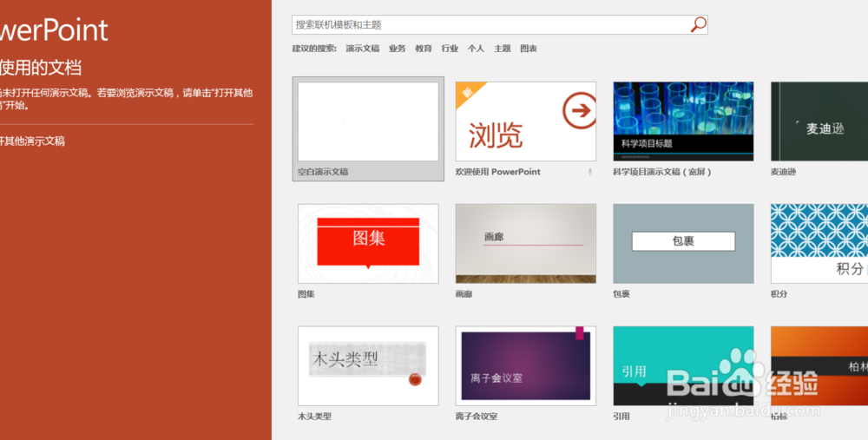Open the 浏览 welcome tour thumbnail
The width and height of the screenshot is (868, 440).
click(526, 121)
